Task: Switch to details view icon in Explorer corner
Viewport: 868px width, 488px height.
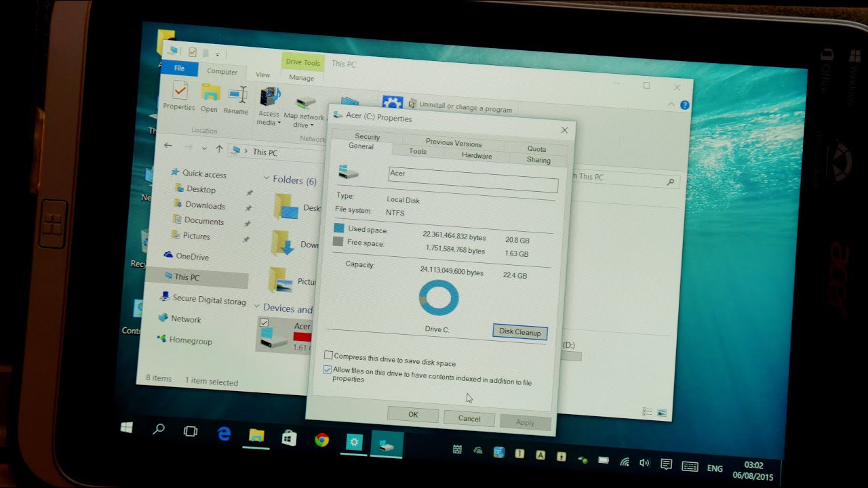Action: pyautogui.click(x=648, y=411)
